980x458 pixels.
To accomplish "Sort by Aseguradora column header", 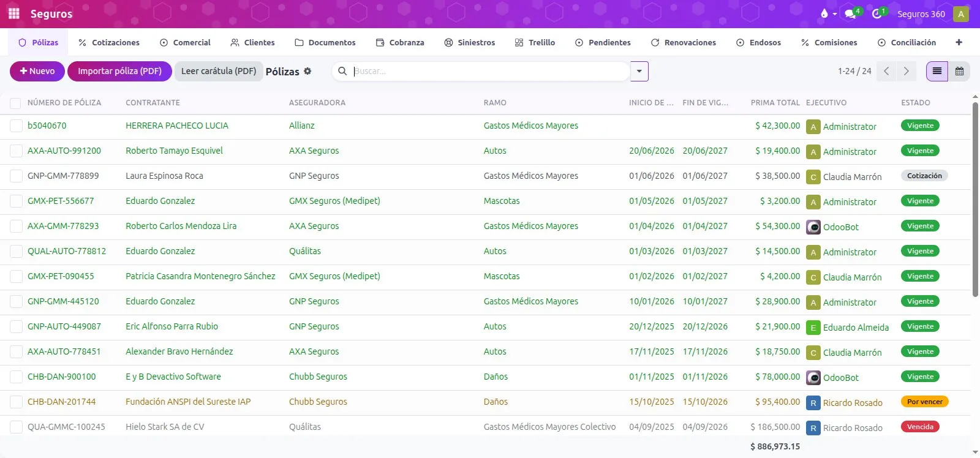I will point(317,103).
